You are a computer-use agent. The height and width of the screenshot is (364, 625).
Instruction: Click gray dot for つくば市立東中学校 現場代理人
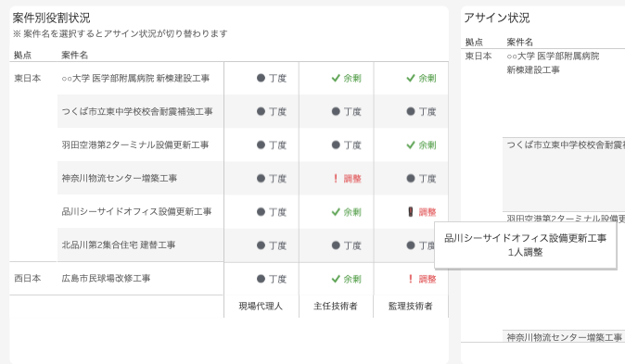[x=261, y=111]
